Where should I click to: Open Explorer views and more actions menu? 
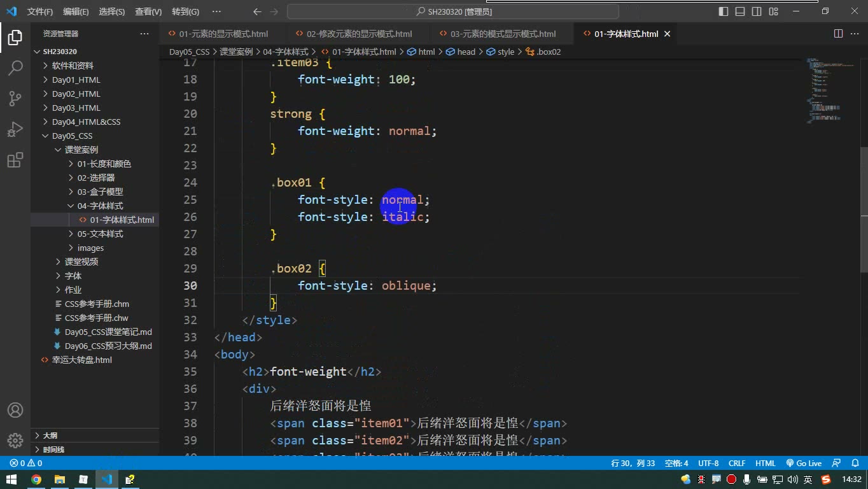144,34
